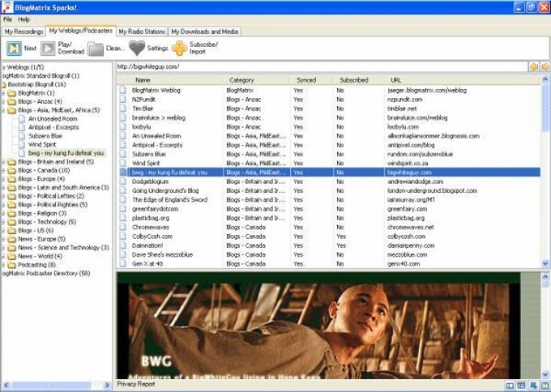Open the Privacy Report in status bar
Image resolution: width=551 pixels, height=392 pixels.
pyautogui.click(x=136, y=384)
